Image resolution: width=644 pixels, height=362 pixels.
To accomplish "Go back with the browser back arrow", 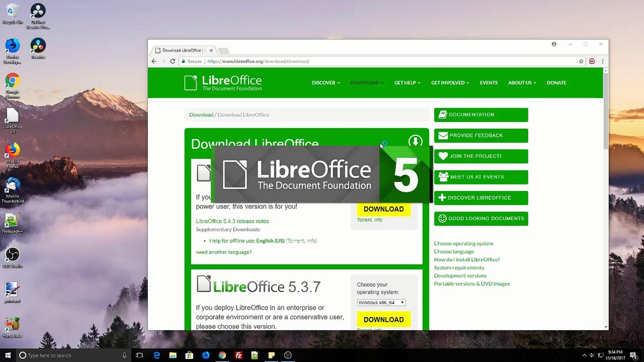I will click(x=154, y=61).
